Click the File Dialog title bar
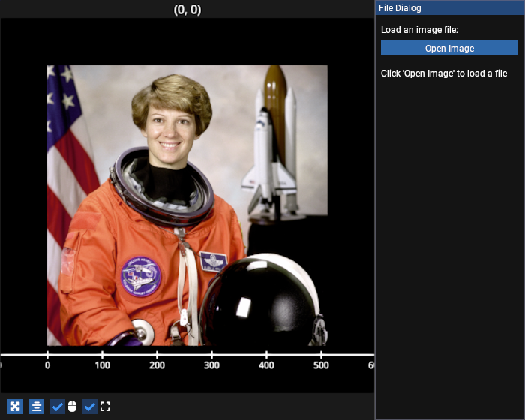This screenshot has width=525, height=420. coord(449,8)
